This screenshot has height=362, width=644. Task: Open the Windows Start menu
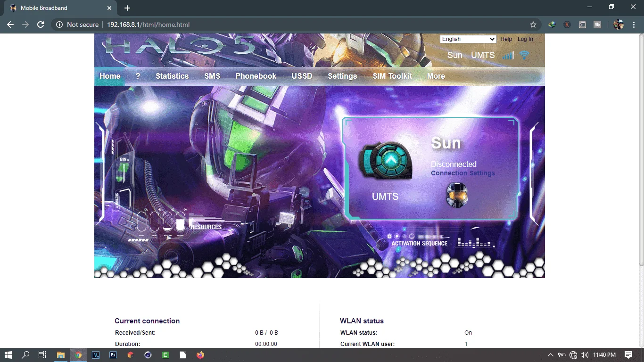coord(8,355)
